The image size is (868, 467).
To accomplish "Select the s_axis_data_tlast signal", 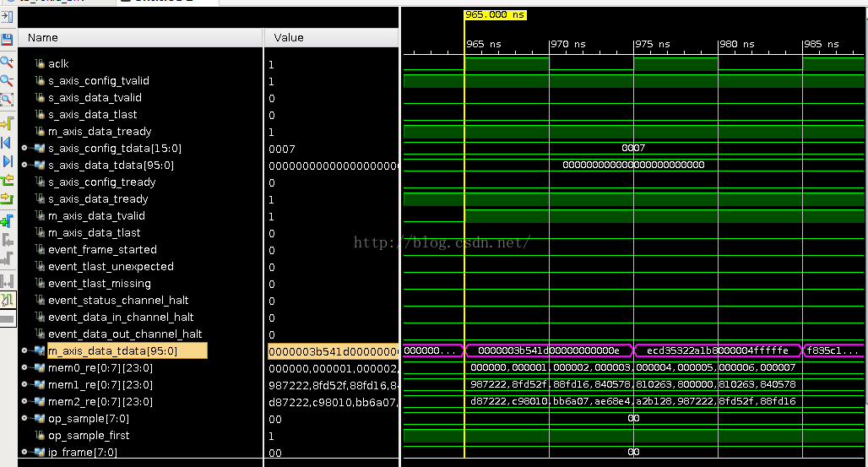I will (92, 115).
